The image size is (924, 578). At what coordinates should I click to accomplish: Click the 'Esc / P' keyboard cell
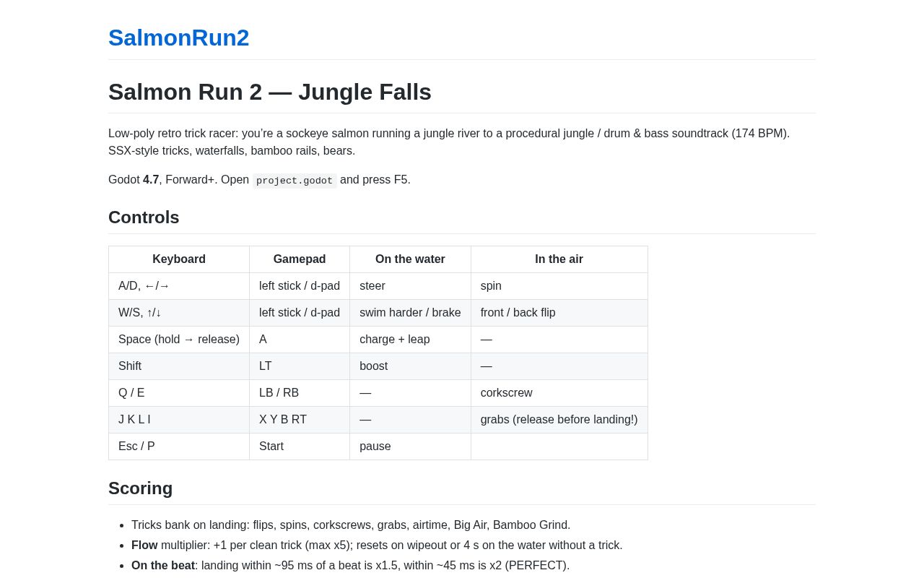[x=179, y=447]
